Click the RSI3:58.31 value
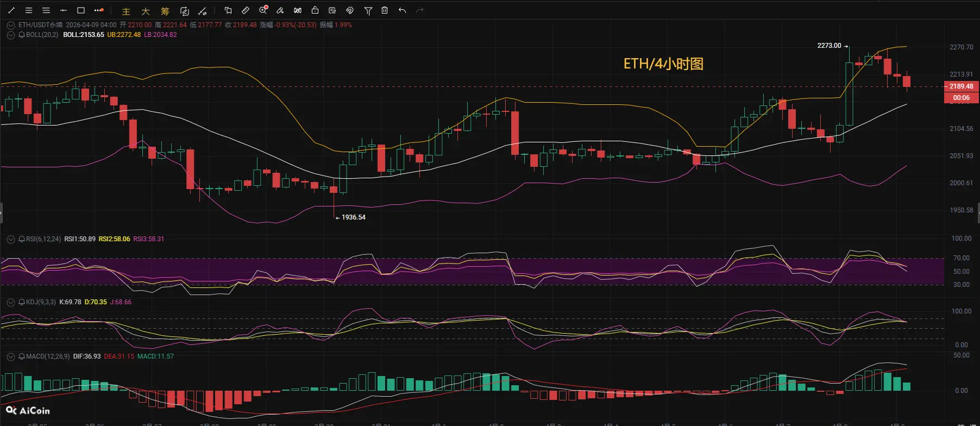Screen dimensions: 980x426 click(149, 239)
